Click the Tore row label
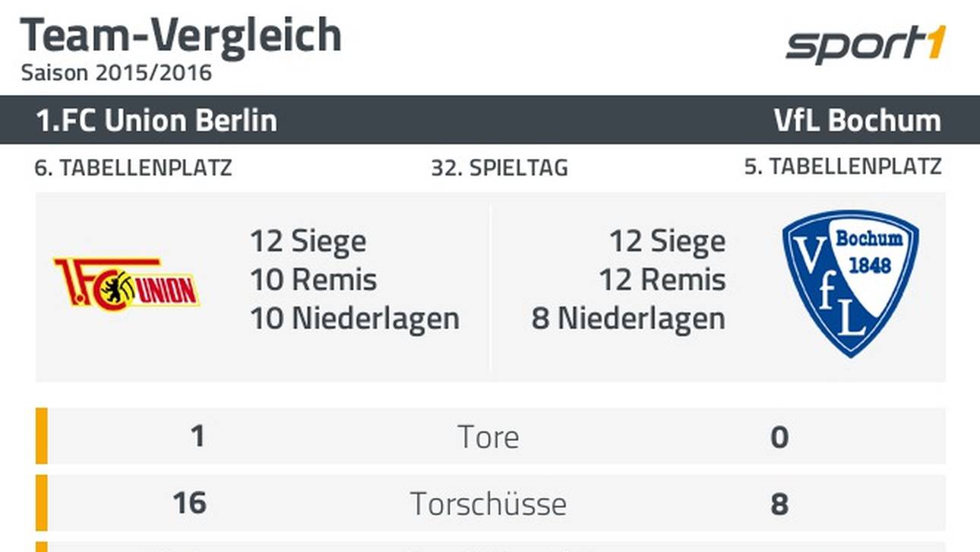The image size is (980, 552). tap(488, 437)
